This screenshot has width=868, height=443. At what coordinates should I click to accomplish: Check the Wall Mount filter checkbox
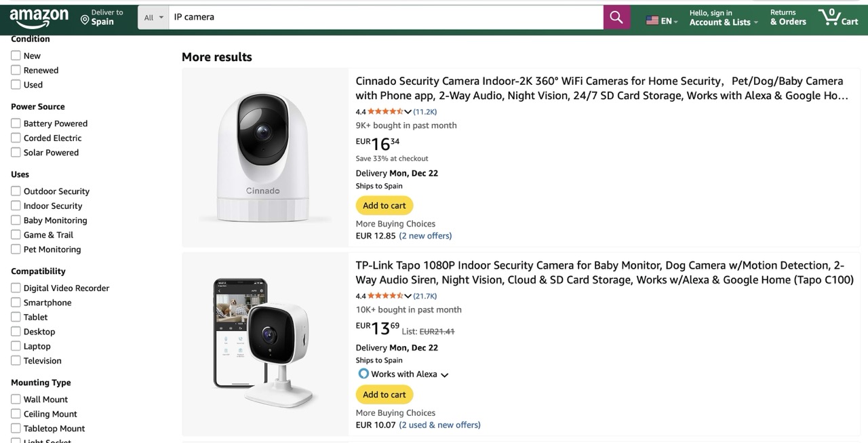pyautogui.click(x=16, y=399)
